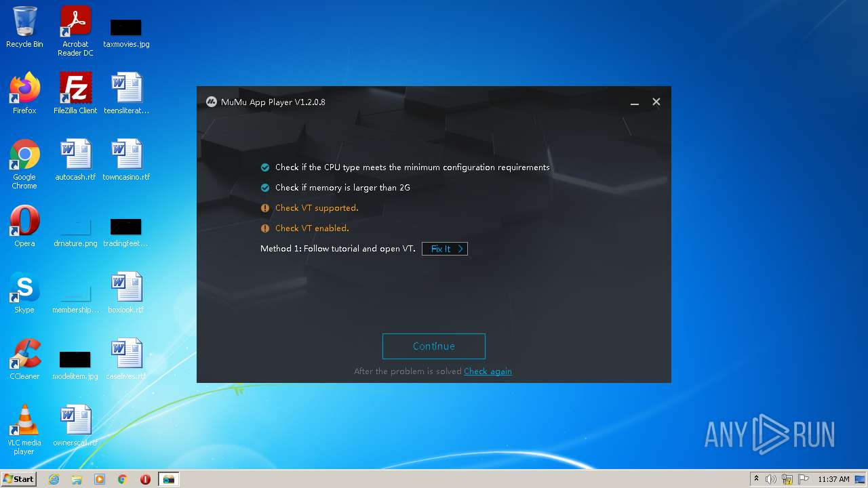Open the Action Center flag icon
The width and height of the screenshot is (868, 488).
804,479
